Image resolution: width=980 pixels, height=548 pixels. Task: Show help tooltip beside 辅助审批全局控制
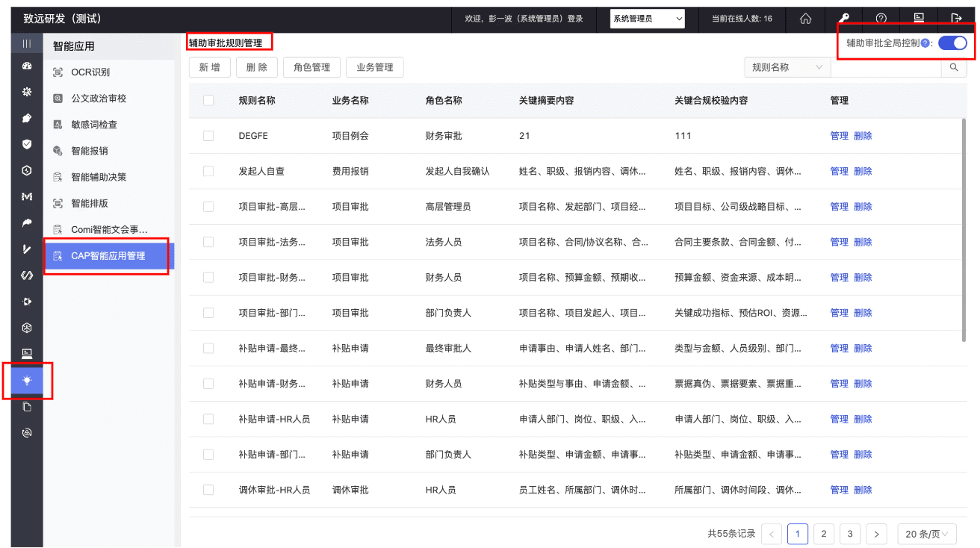pyautogui.click(x=925, y=43)
